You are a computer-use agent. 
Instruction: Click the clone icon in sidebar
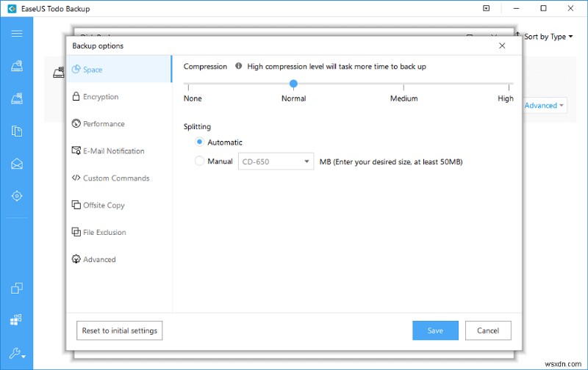click(17, 289)
